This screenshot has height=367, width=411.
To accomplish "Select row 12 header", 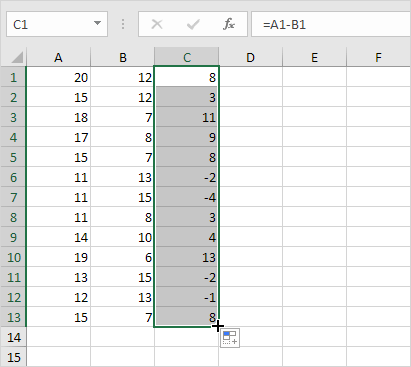I will pyautogui.click(x=13, y=297).
